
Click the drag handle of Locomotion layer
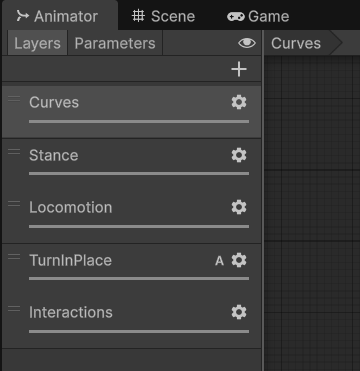(x=14, y=203)
